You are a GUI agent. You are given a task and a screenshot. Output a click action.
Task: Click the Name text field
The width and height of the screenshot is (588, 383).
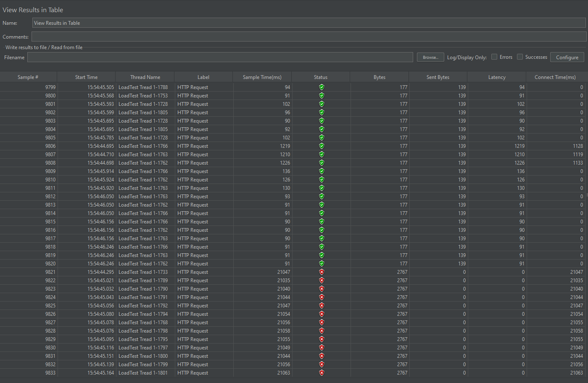click(309, 23)
